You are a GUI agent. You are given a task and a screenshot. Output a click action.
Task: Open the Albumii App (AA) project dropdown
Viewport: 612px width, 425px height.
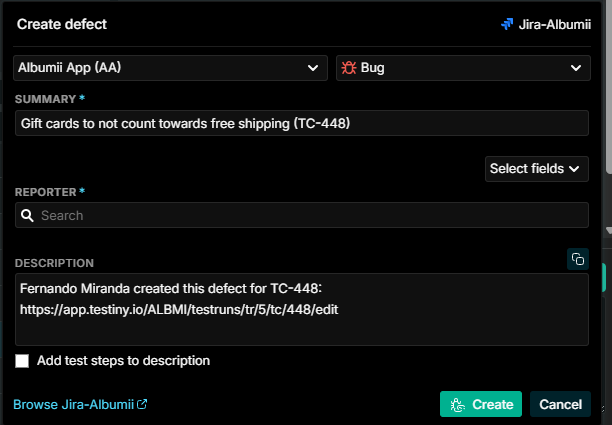(170, 68)
